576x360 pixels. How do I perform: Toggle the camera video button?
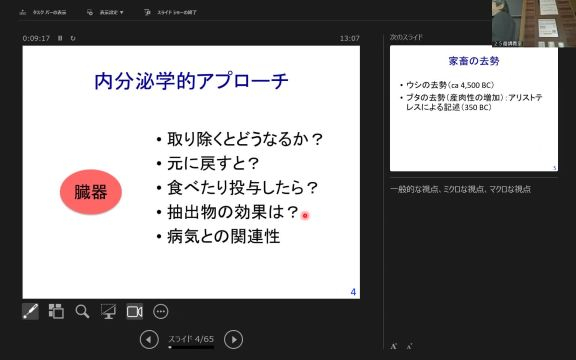(x=134, y=312)
